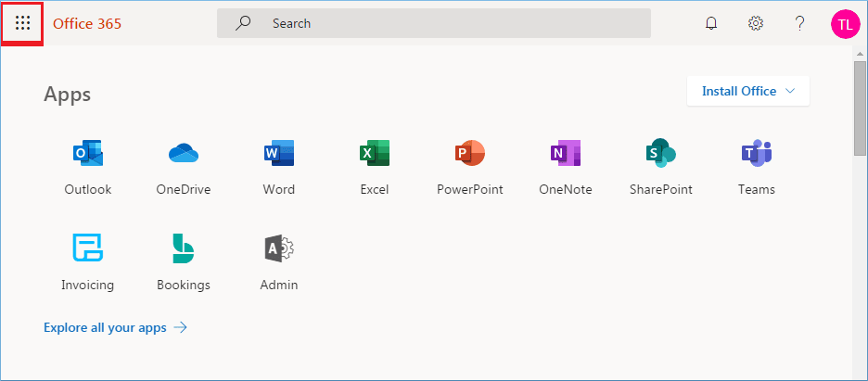Click the magnifying glass search icon

click(x=243, y=23)
